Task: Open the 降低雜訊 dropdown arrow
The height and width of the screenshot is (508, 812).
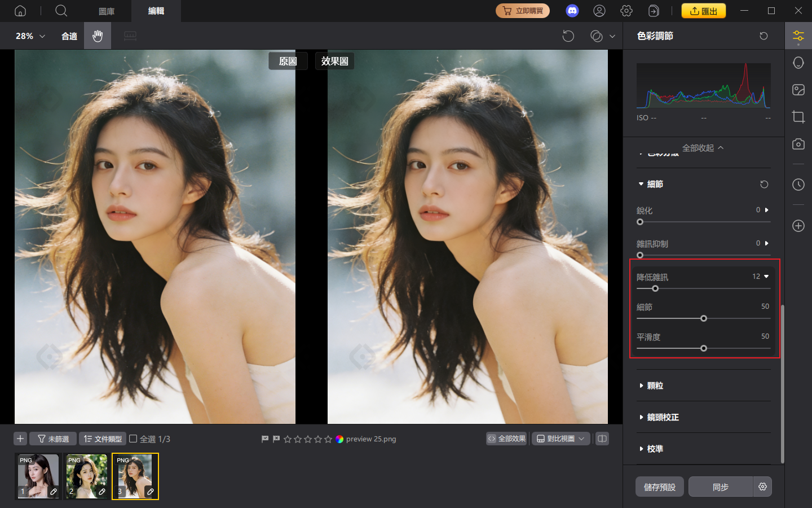Action: pos(765,276)
